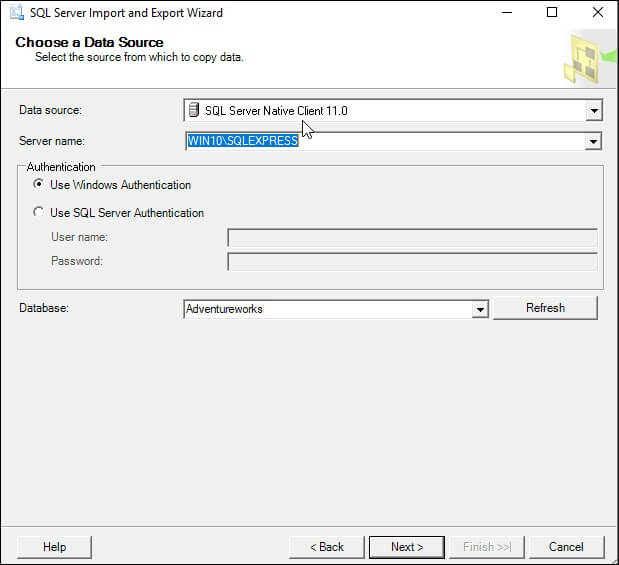
Task: Click the Finish button
Action: [487, 547]
